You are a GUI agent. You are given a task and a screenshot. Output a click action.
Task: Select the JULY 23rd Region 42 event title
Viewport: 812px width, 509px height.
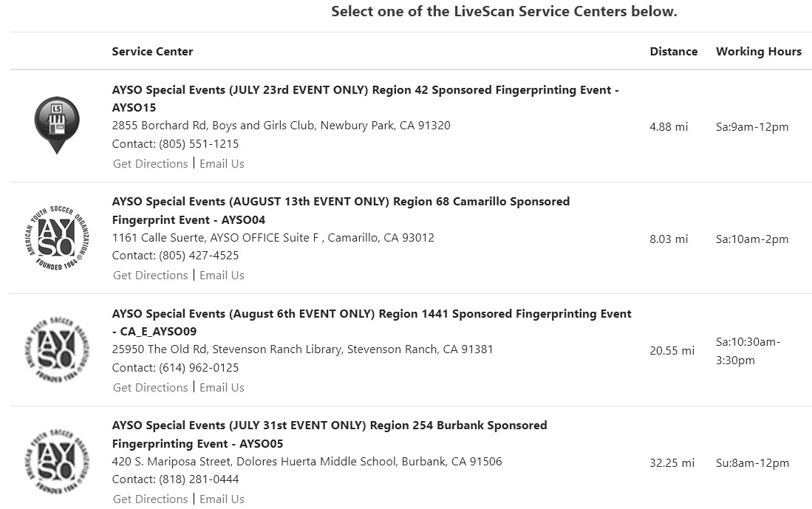pyautogui.click(x=366, y=98)
